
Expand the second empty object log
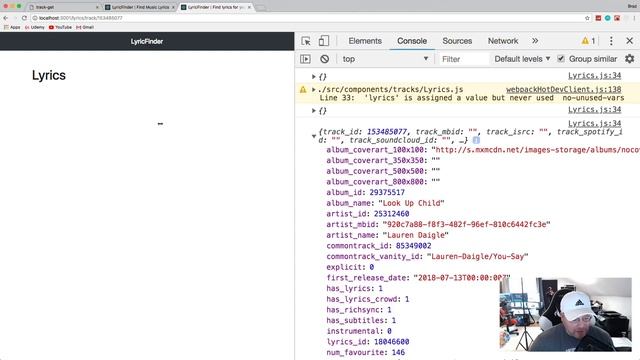pyautogui.click(x=313, y=111)
